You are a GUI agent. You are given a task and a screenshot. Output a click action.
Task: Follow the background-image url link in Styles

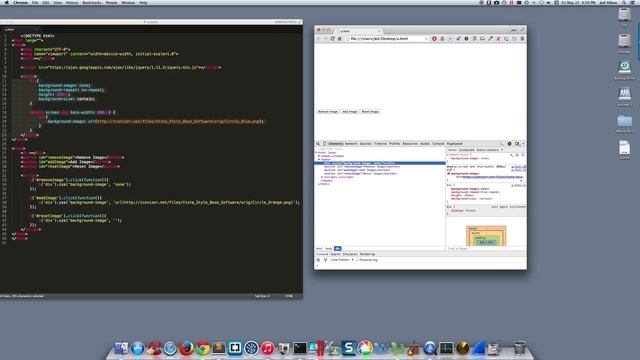(493, 177)
